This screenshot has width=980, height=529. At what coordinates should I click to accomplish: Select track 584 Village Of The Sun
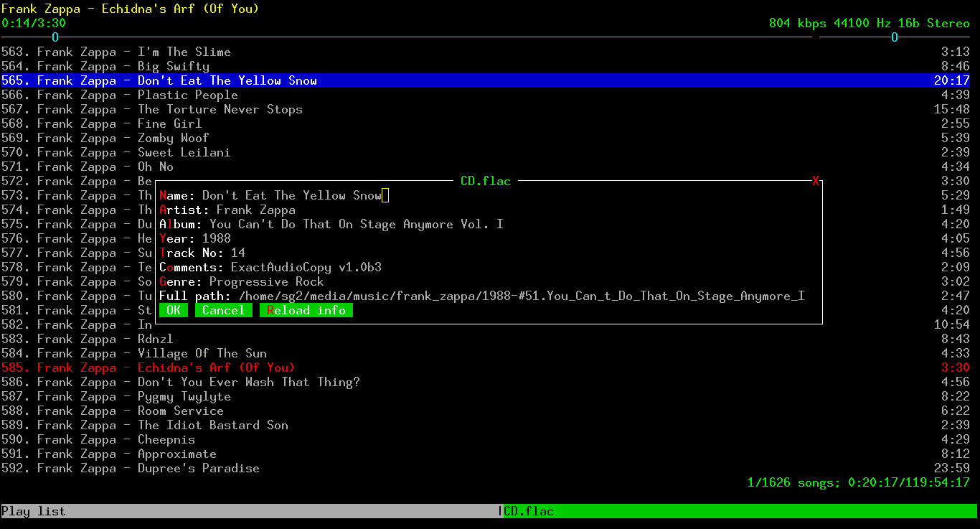pyautogui.click(x=486, y=353)
